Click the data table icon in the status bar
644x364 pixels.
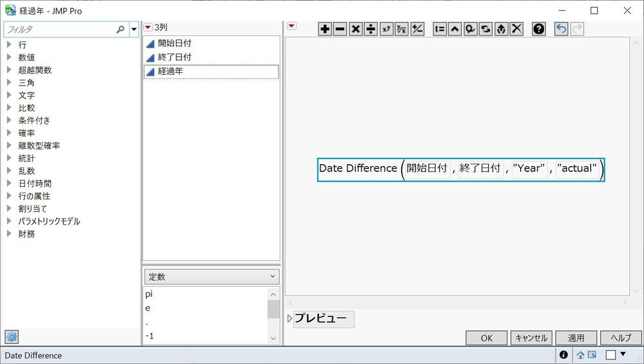click(592, 354)
